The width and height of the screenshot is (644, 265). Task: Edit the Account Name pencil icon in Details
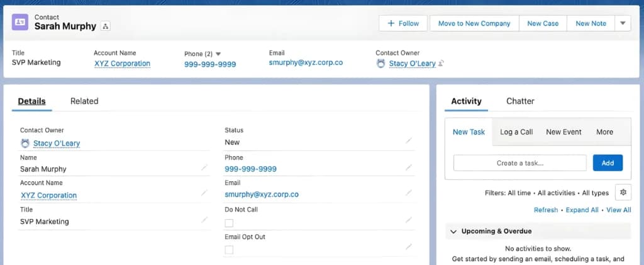[x=204, y=193]
